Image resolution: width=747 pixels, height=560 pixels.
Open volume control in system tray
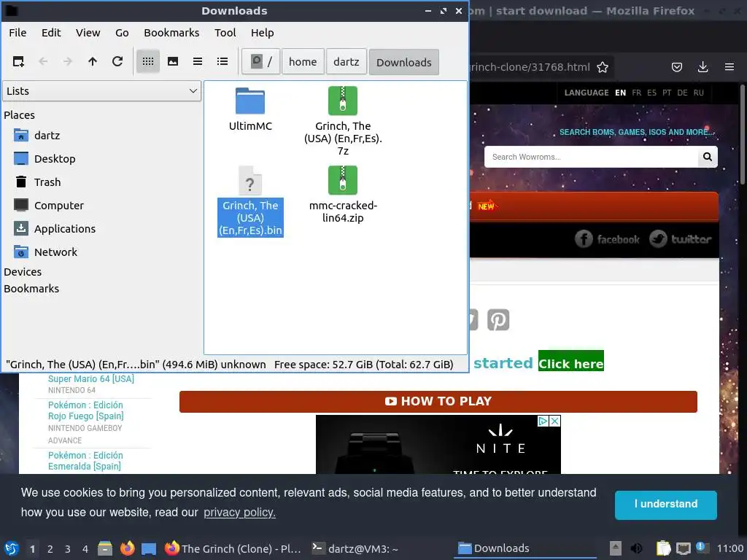636,548
